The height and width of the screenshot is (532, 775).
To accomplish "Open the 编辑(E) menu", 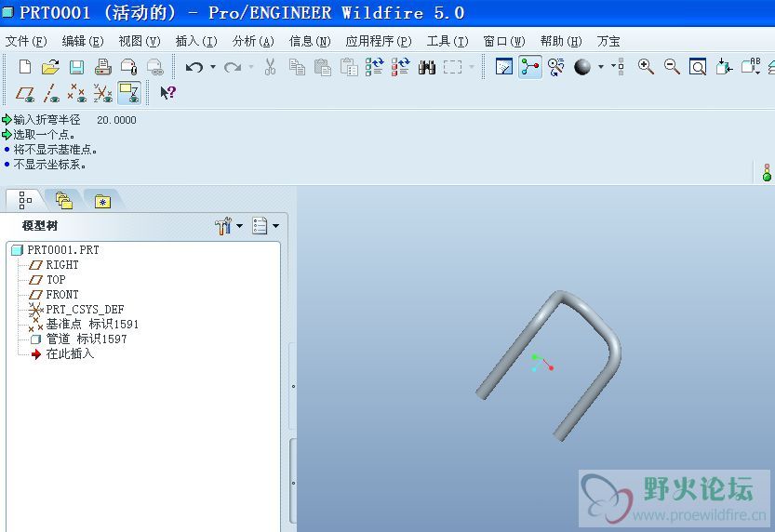I will tap(83, 41).
